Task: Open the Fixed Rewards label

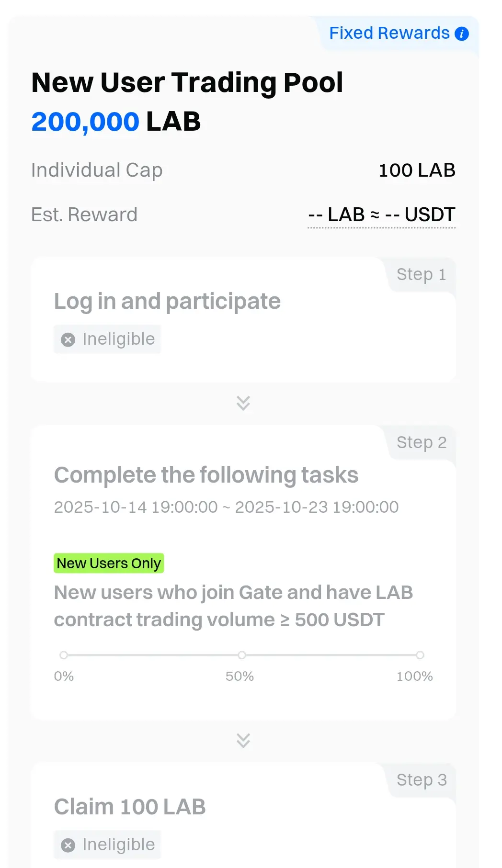Action: pyautogui.click(x=389, y=33)
